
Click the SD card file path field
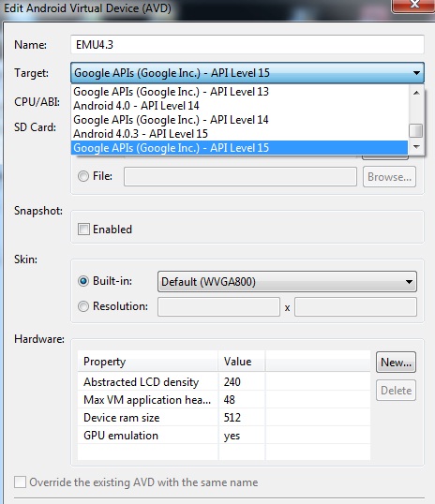[240, 176]
